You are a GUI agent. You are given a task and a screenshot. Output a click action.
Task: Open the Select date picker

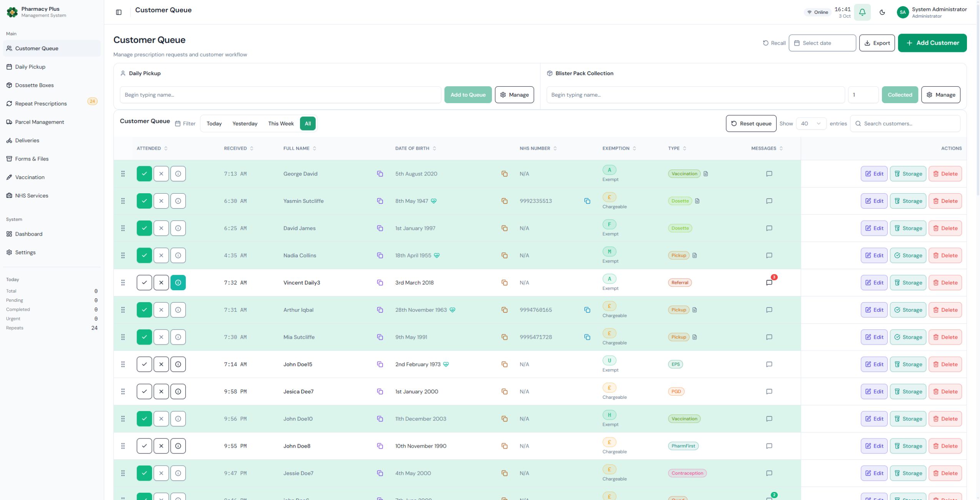coord(822,43)
